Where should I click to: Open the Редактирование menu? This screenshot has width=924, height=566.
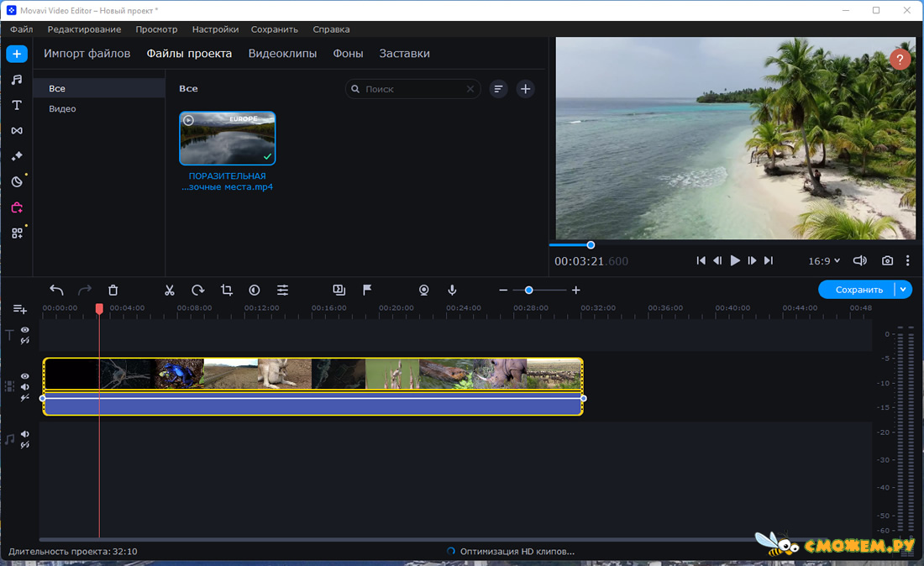pyautogui.click(x=84, y=29)
